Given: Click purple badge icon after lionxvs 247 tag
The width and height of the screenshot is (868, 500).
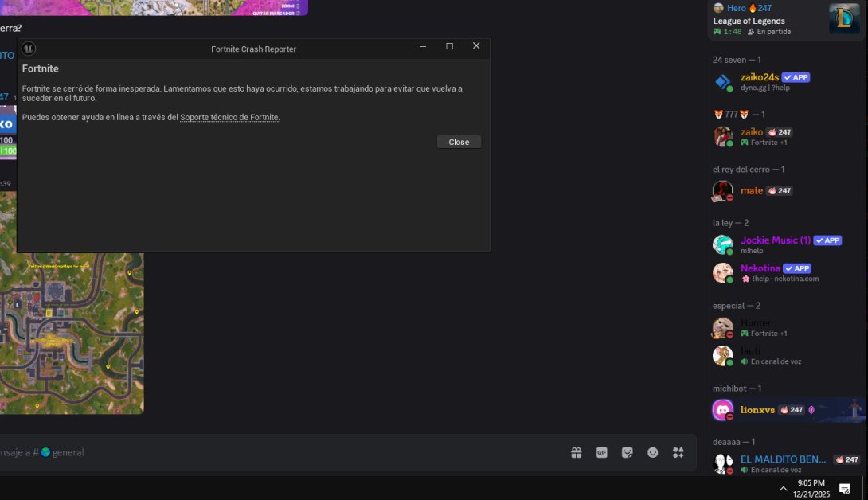Looking at the screenshot, I should click(x=811, y=410).
